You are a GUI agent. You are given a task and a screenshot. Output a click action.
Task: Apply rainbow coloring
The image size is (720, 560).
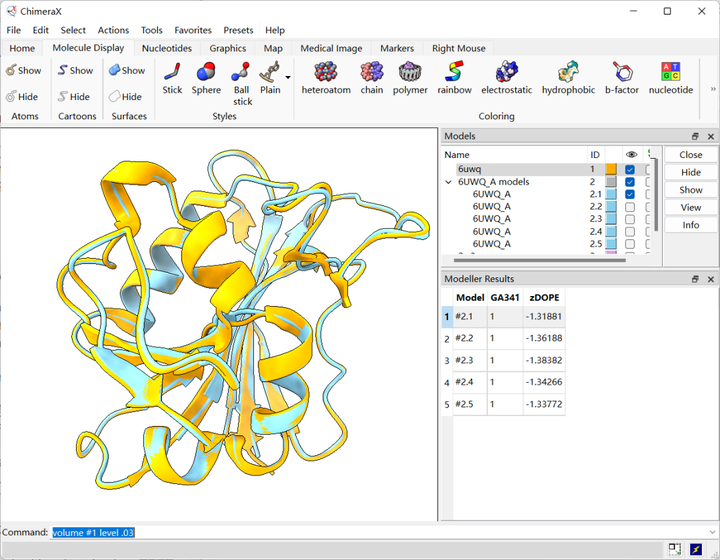tap(454, 72)
